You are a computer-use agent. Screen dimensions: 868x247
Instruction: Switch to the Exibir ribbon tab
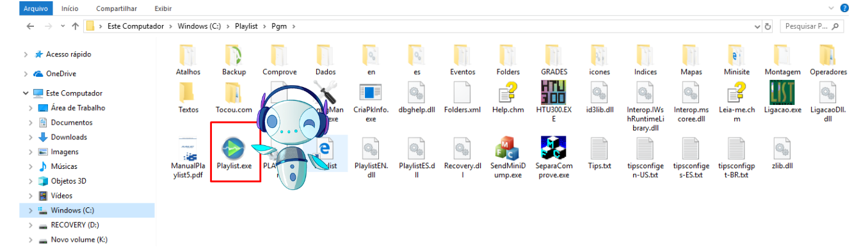click(163, 8)
